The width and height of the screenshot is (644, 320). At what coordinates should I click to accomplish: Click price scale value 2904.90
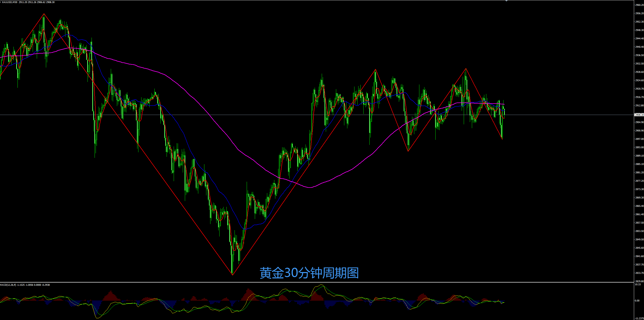point(639,122)
